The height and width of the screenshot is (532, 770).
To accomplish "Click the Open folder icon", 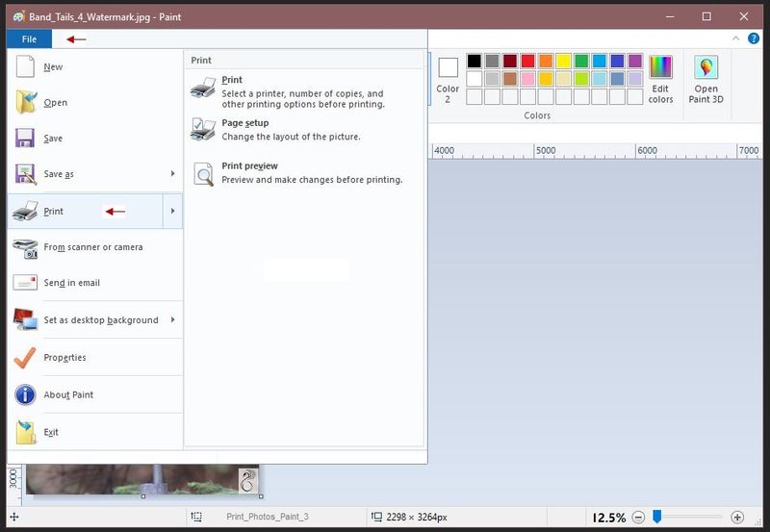I will coord(26,102).
